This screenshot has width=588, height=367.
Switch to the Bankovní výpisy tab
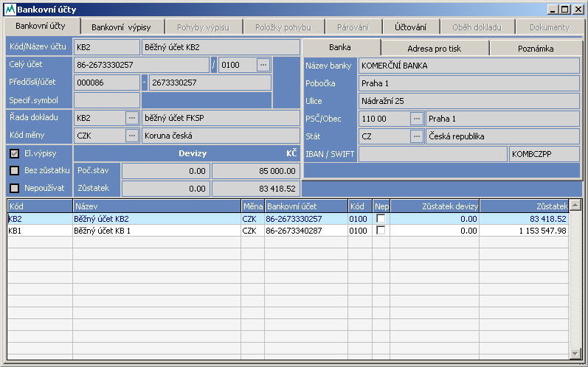point(121,27)
